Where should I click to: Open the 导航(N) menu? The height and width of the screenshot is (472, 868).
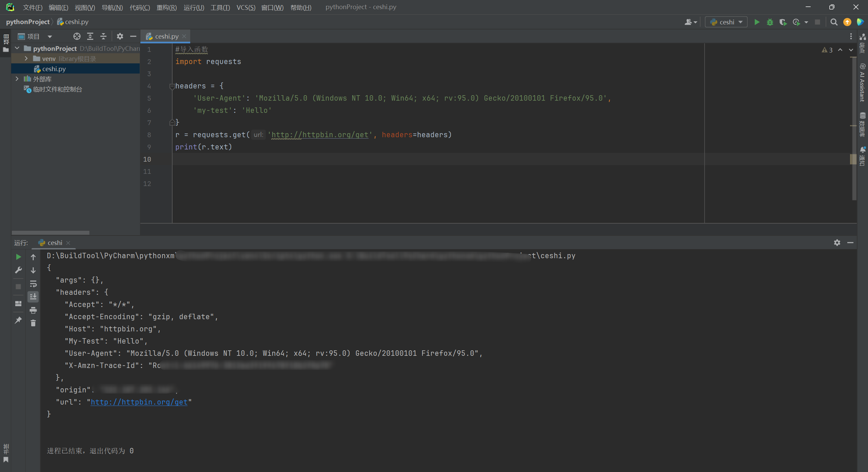point(112,7)
